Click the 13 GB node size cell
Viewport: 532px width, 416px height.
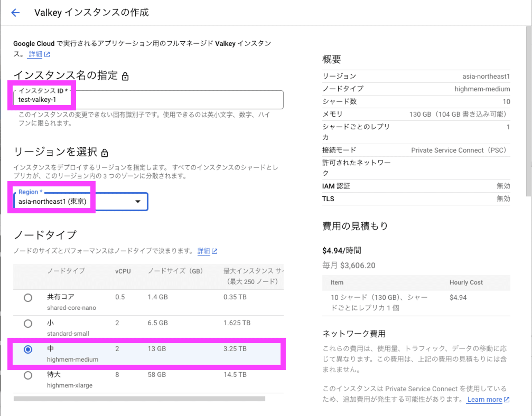point(157,348)
